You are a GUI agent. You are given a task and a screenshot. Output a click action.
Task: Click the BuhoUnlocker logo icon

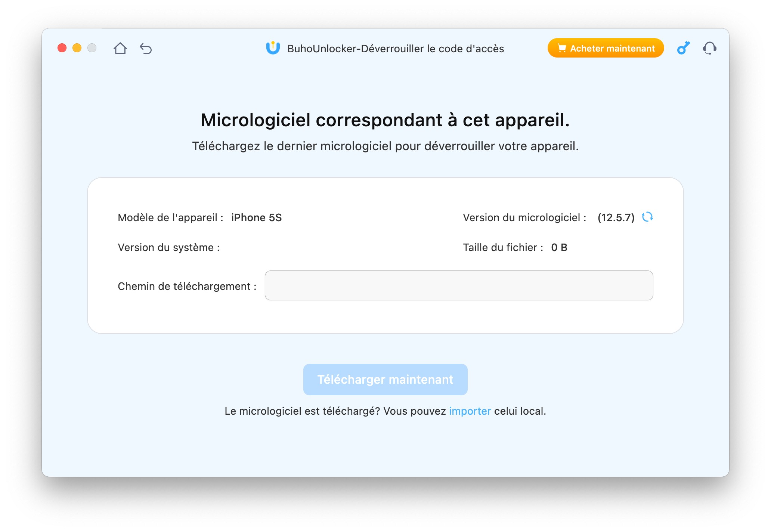coord(273,48)
